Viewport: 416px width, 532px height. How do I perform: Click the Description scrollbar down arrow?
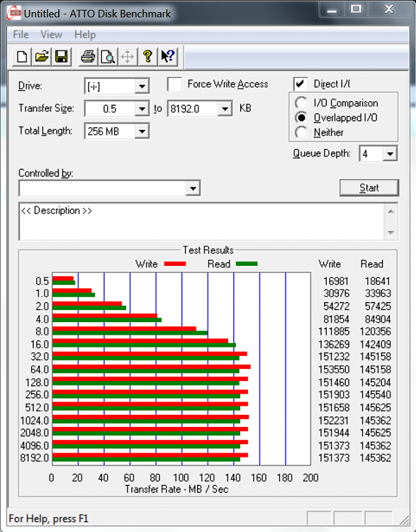pyautogui.click(x=391, y=233)
